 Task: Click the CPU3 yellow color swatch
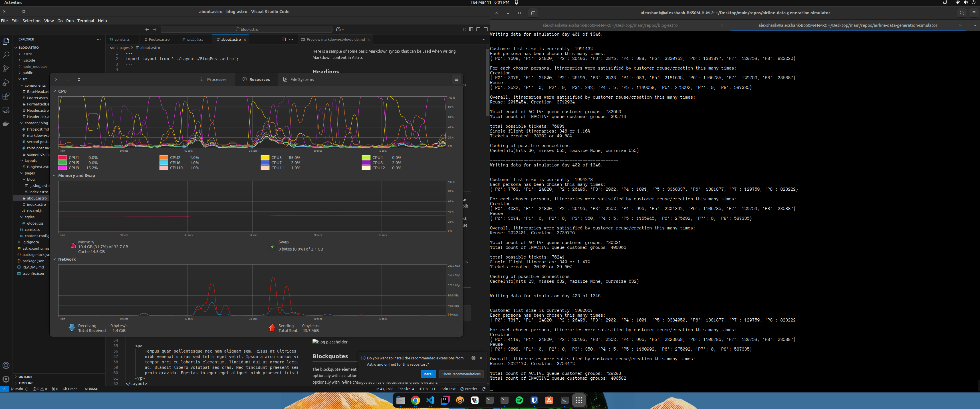click(x=265, y=157)
